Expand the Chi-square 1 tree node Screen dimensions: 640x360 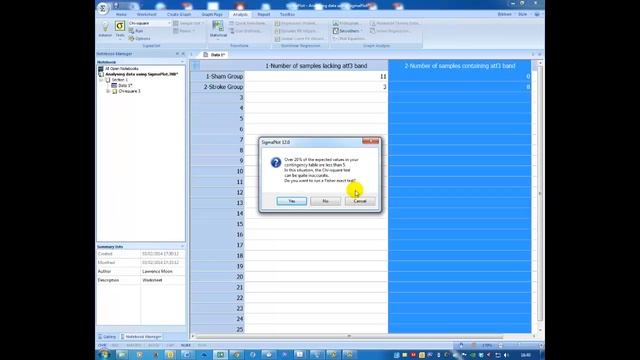pos(108,91)
